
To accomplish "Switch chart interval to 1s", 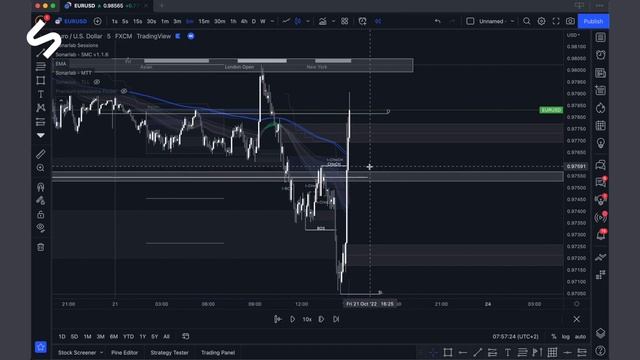I will click(115, 21).
